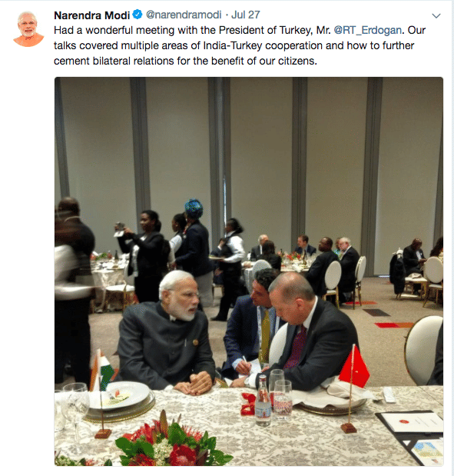
Task: Click the blue verified badge
Action: [x=138, y=15]
